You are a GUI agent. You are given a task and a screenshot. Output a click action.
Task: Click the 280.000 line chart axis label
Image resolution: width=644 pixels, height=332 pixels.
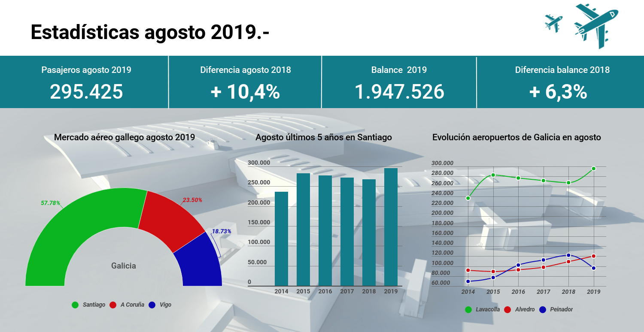coord(442,173)
